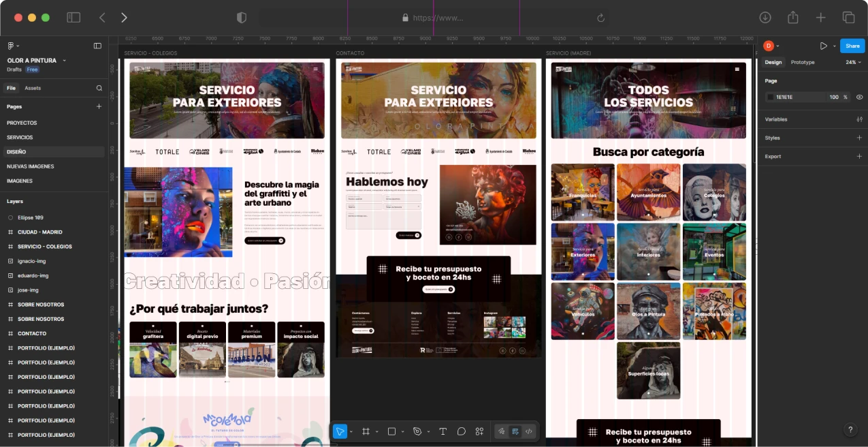This screenshot has width=868, height=447.
Task: Click the 1E1E1E page color swatch
Action: (x=771, y=97)
